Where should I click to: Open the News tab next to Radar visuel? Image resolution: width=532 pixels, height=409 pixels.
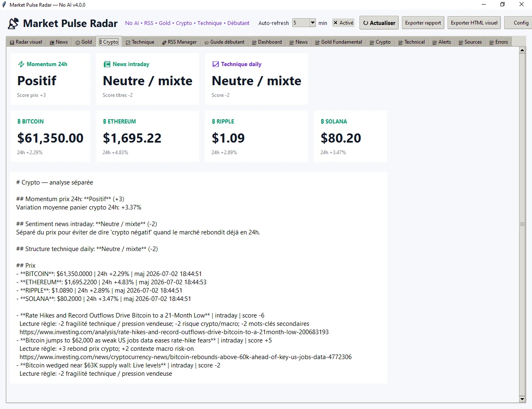coord(59,42)
